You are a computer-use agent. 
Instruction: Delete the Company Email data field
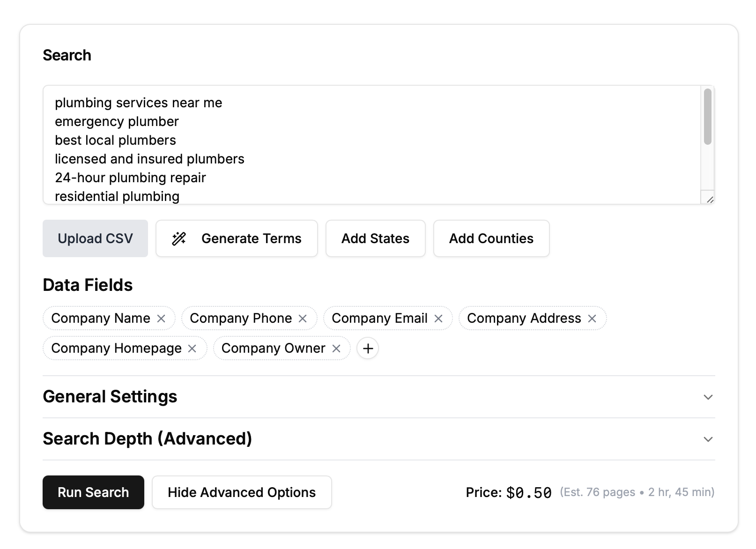[x=438, y=319]
